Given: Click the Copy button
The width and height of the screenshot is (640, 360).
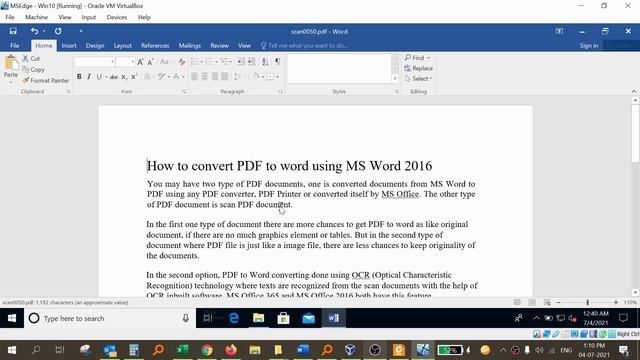Looking at the screenshot, I should 33,69.
